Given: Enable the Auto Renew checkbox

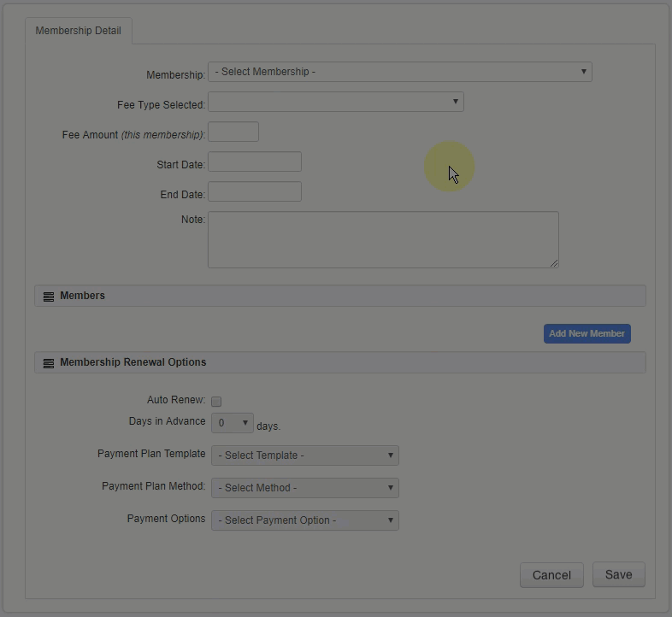Looking at the screenshot, I should pyautogui.click(x=216, y=402).
